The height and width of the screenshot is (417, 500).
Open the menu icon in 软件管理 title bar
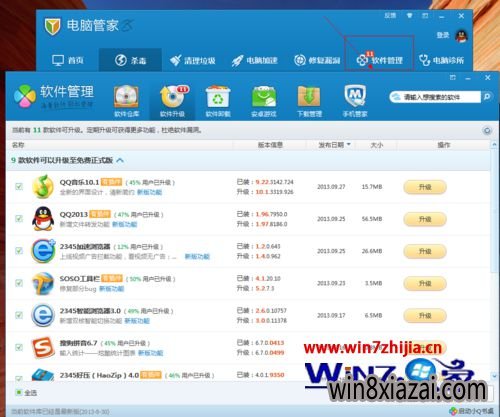453,78
